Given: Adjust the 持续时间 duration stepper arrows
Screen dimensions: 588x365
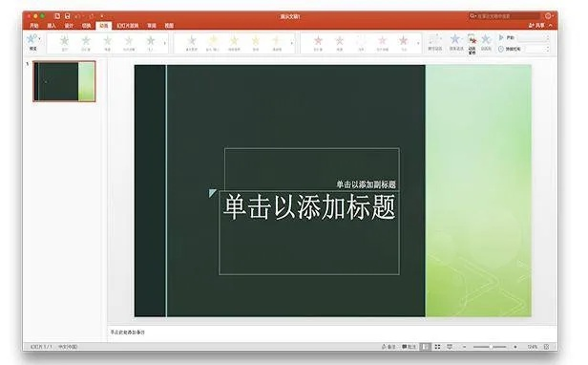Looking at the screenshot, I should [548, 49].
